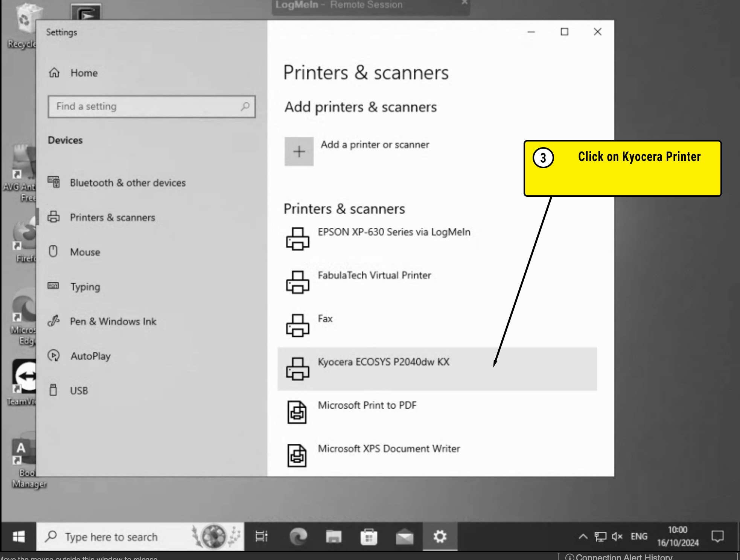Click the plus button to add printer
This screenshot has height=560, width=740.
tap(299, 152)
